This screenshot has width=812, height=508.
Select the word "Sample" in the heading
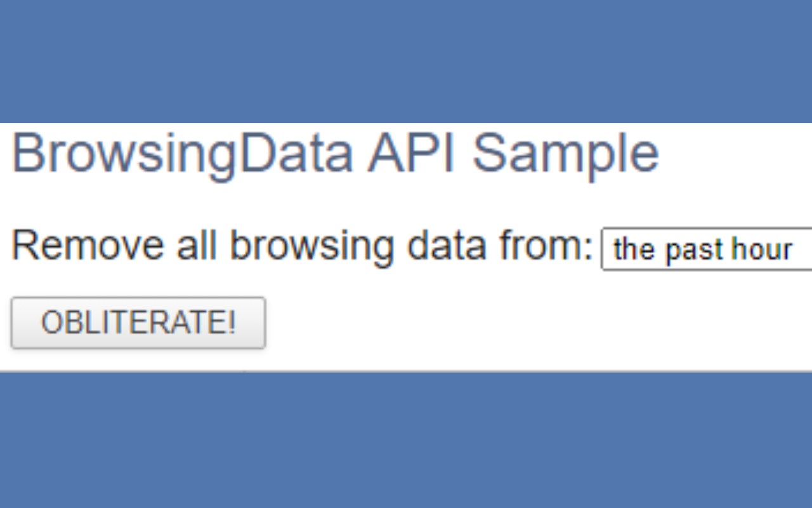click(x=565, y=153)
